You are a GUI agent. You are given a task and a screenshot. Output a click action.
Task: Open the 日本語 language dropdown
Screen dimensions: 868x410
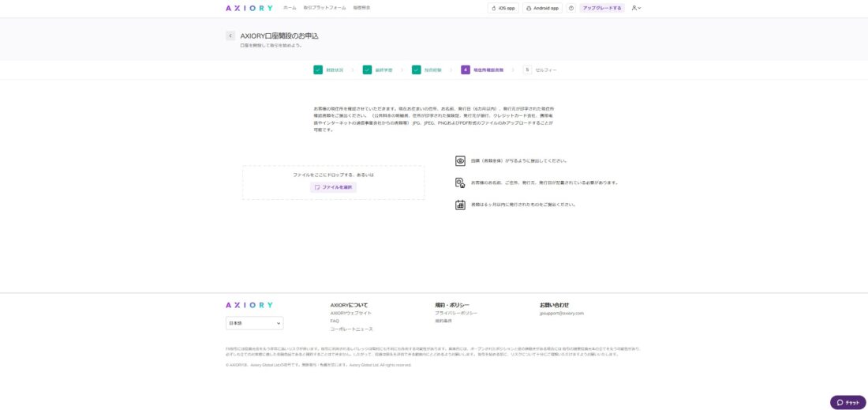point(254,323)
